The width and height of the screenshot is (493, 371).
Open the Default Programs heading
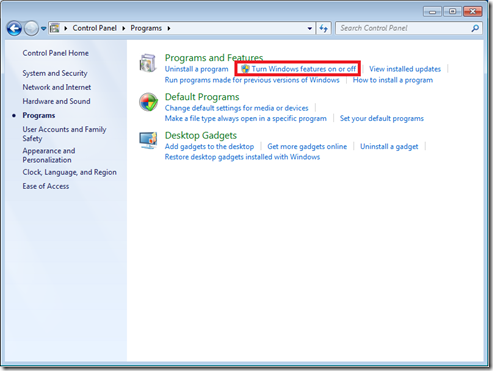(x=202, y=97)
